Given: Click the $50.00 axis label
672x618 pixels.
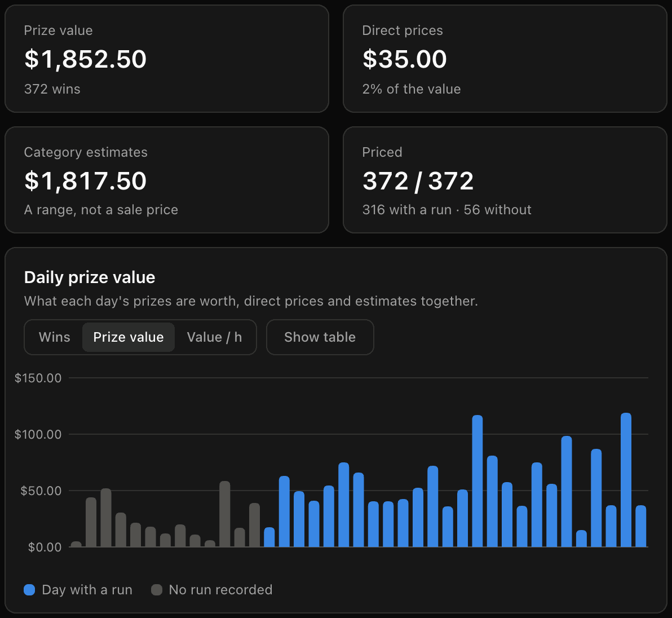Looking at the screenshot, I should [x=41, y=491].
